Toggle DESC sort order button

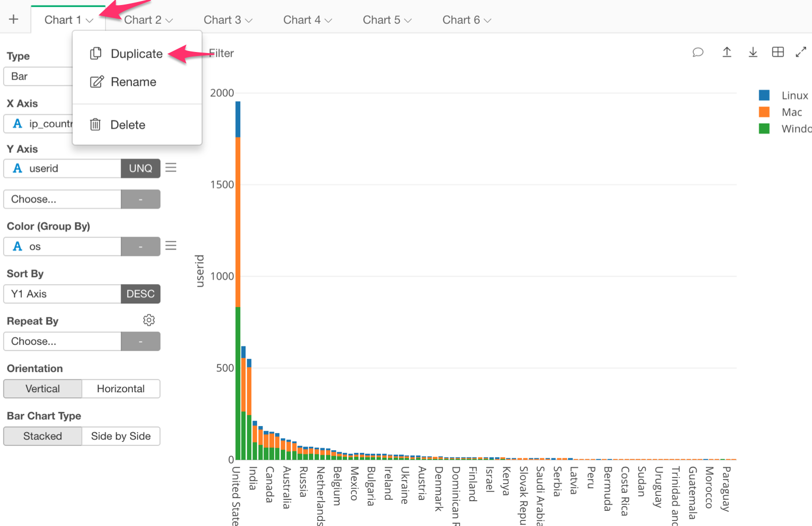point(140,294)
